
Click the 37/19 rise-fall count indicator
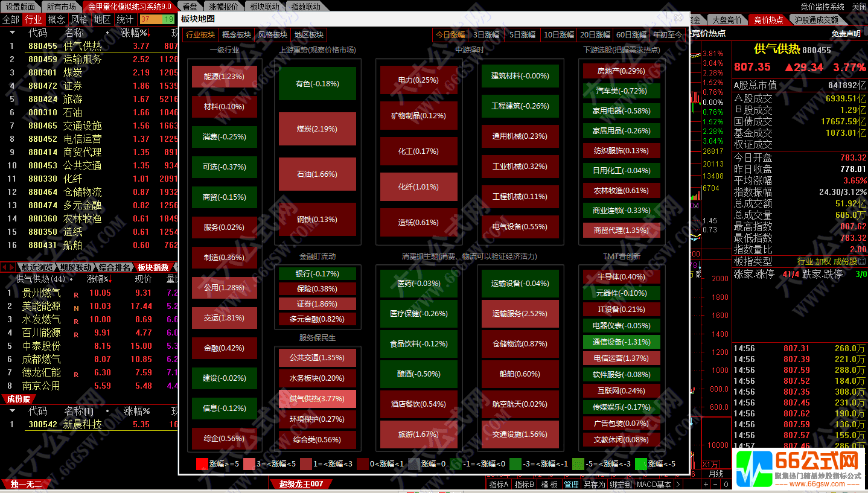(x=156, y=19)
